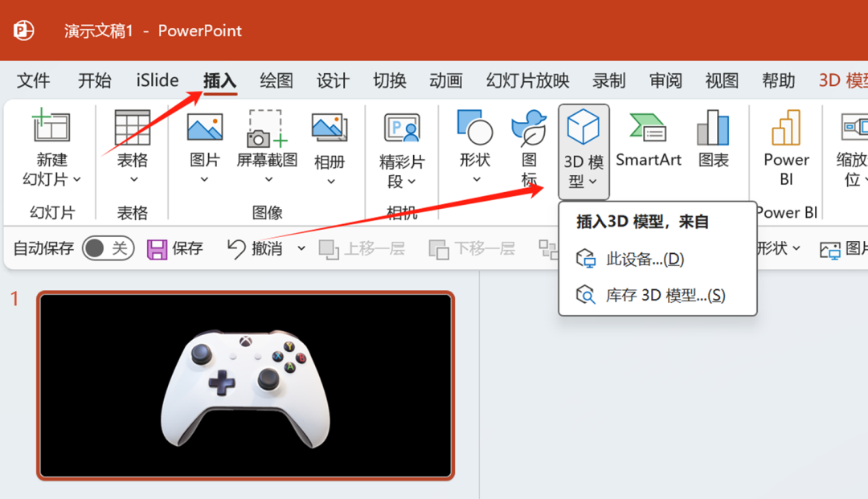This screenshot has height=499, width=868.
Task: Click the New Slide icon
Action: 51,125
